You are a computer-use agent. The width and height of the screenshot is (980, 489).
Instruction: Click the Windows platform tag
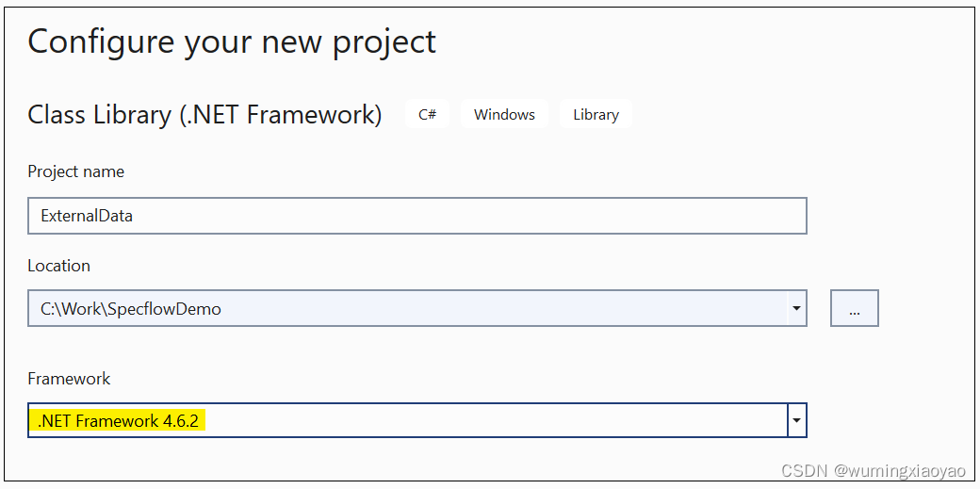click(x=504, y=114)
